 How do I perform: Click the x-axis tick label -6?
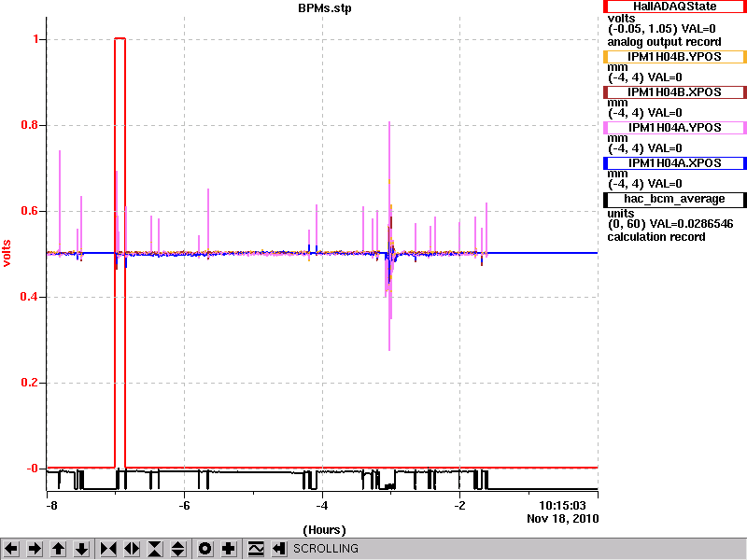click(184, 505)
